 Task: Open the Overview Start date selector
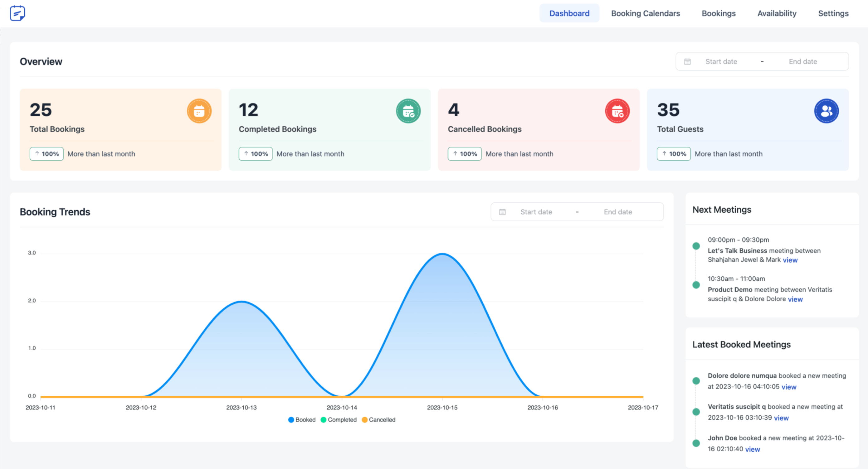click(721, 61)
